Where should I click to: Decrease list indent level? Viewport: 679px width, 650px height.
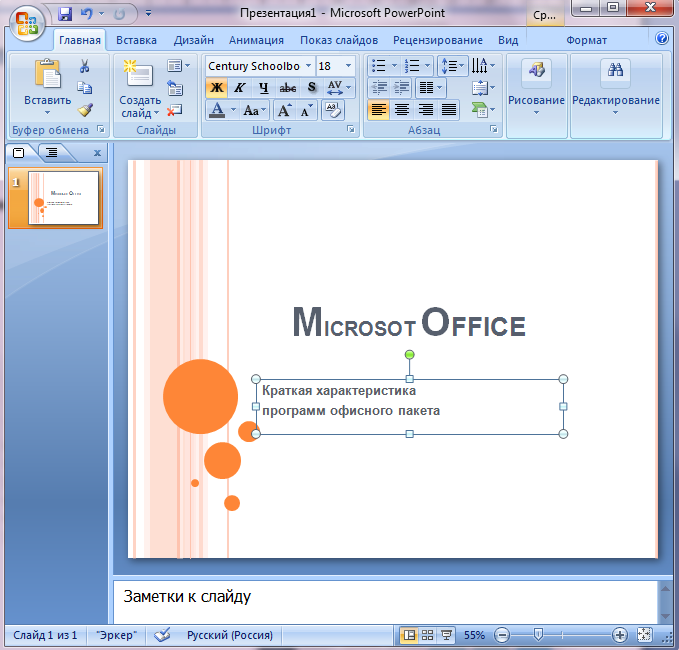coord(379,88)
